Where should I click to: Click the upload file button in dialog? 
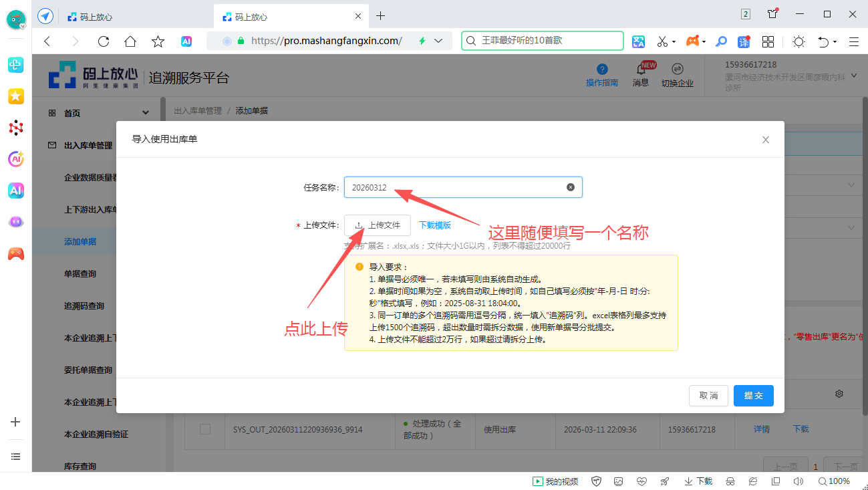point(378,225)
